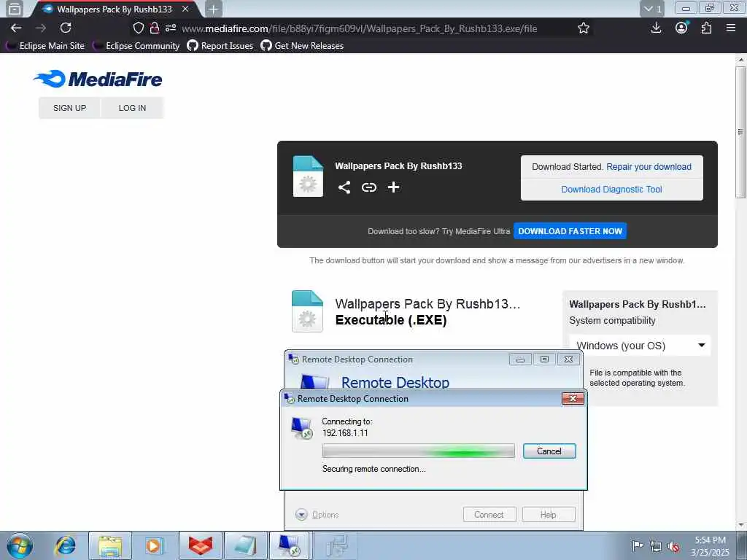
Task: Open Windows Explorer folder on taskbar
Action: click(110, 545)
